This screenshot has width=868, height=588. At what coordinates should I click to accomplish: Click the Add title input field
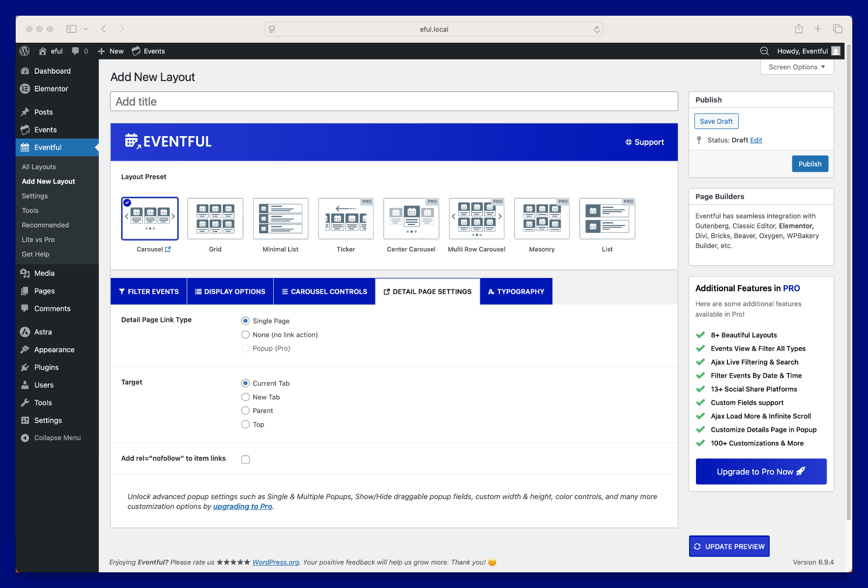click(x=394, y=102)
